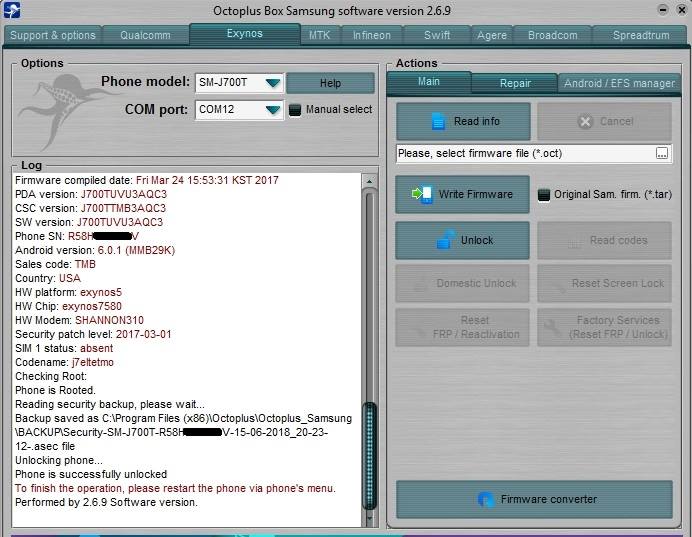Click the Reset FRP / Reactivation button
This screenshot has width=692, height=537.
pos(463,327)
